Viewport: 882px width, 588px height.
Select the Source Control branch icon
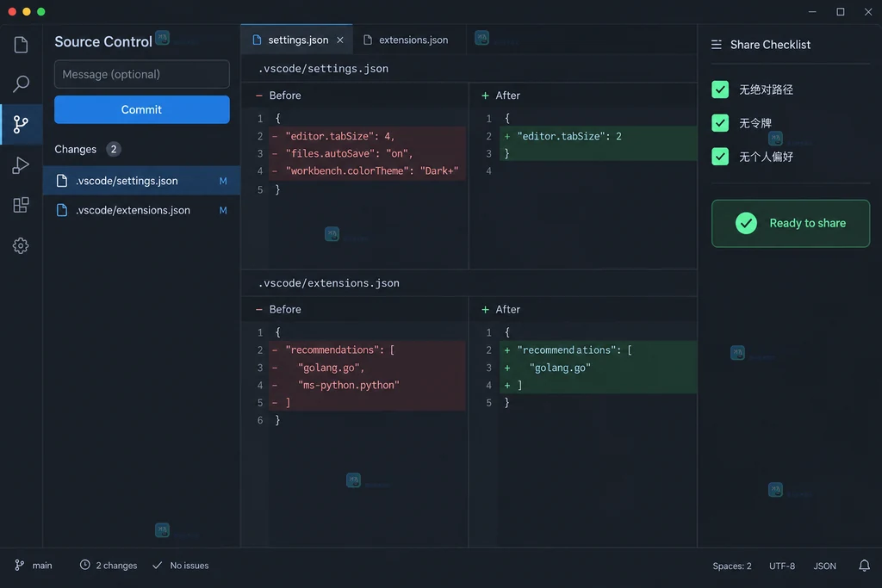point(21,124)
